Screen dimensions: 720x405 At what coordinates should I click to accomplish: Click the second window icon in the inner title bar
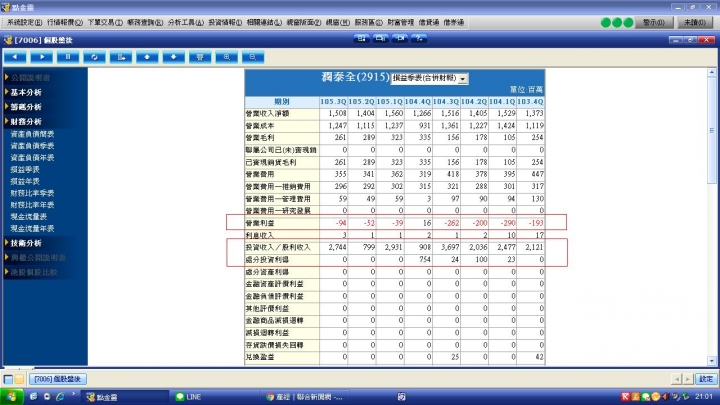click(381, 39)
